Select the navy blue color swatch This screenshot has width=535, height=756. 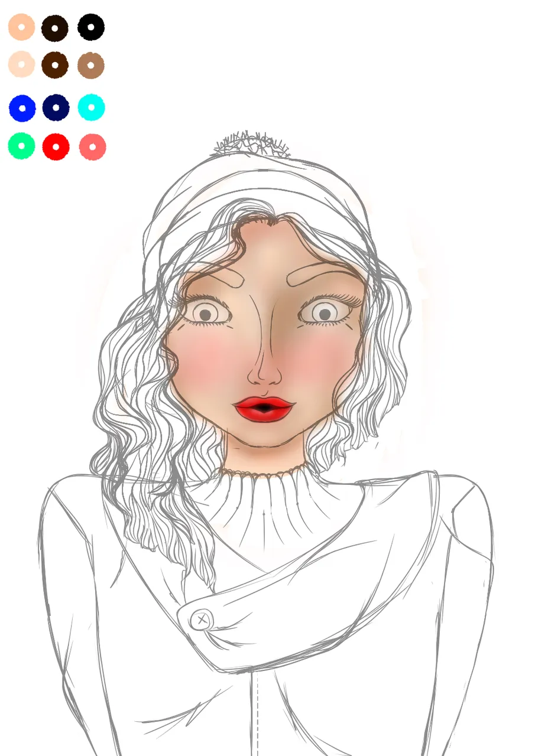pos(56,107)
